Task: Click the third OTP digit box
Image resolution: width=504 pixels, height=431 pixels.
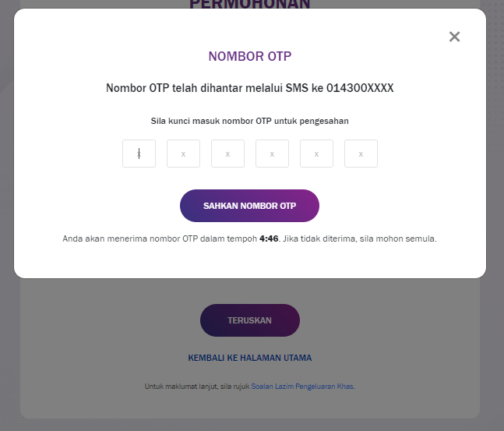Action: [x=227, y=154]
